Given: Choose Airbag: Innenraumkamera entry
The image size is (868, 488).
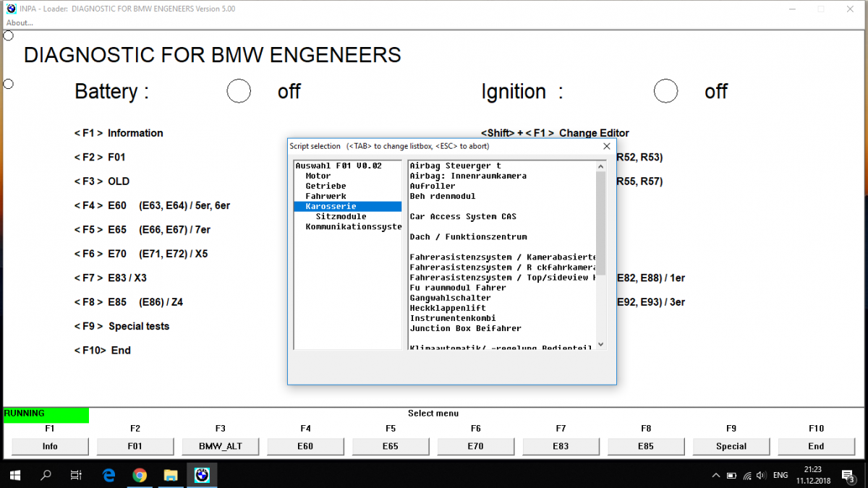Looking at the screenshot, I should pos(468,176).
